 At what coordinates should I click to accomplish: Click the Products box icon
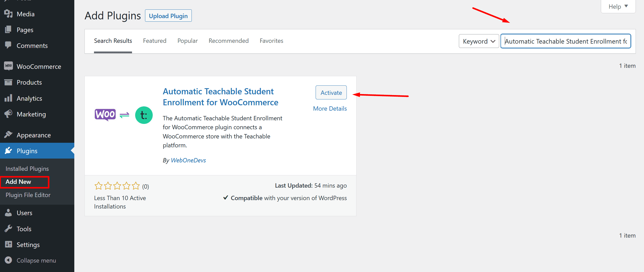(8, 82)
